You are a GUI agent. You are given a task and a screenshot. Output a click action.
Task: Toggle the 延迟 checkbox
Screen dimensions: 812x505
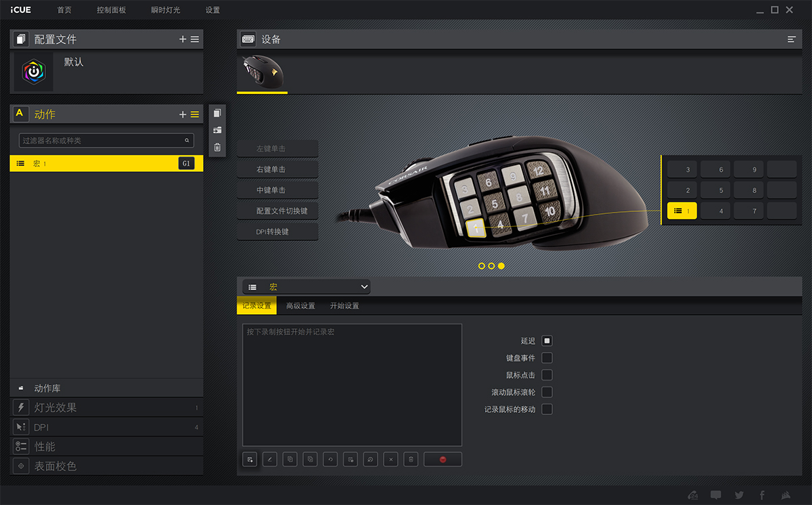547,341
